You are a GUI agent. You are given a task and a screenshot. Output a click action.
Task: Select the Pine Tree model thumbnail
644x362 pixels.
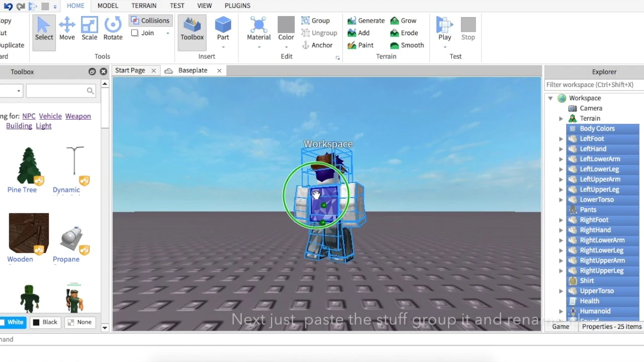[29, 166]
